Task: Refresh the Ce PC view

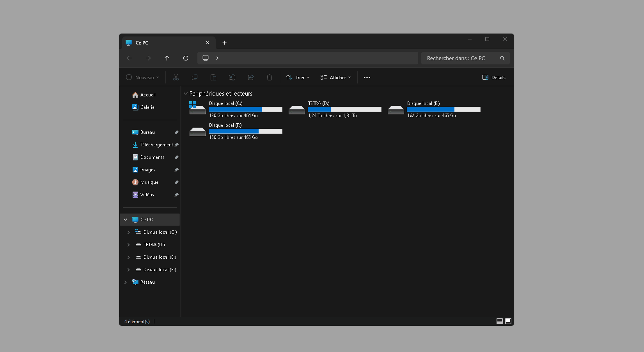Action: (186, 58)
